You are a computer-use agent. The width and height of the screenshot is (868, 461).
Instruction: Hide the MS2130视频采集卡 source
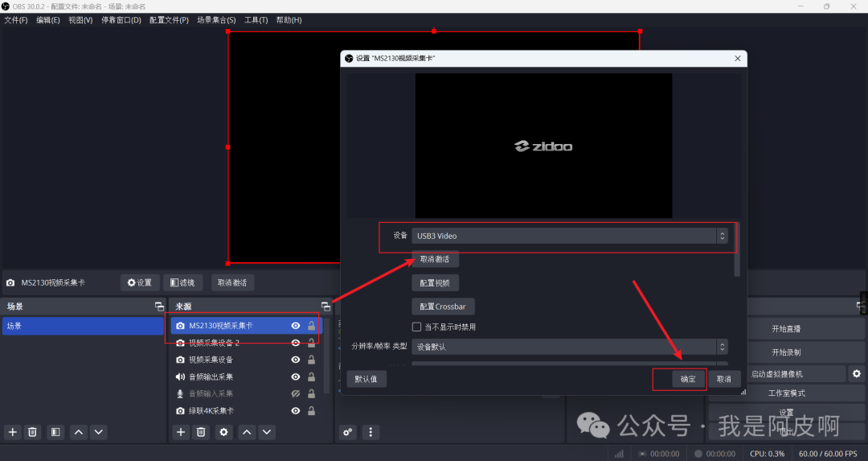pos(296,326)
